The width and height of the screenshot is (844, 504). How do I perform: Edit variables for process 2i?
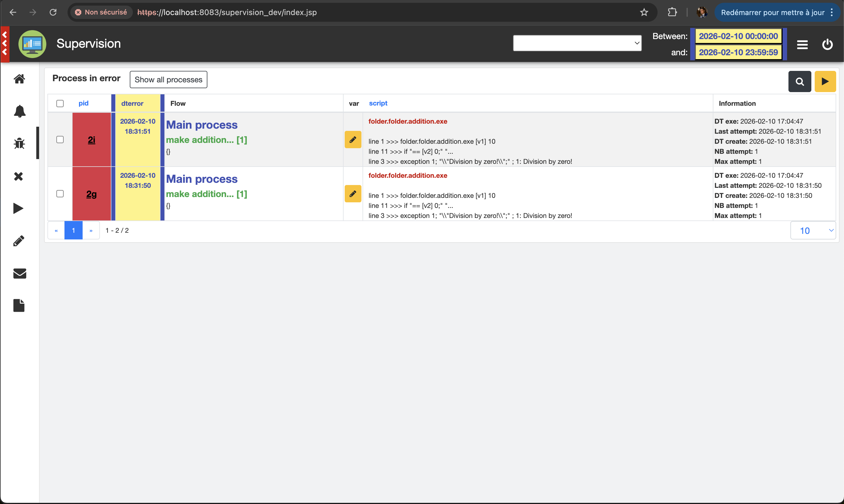click(x=353, y=140)
